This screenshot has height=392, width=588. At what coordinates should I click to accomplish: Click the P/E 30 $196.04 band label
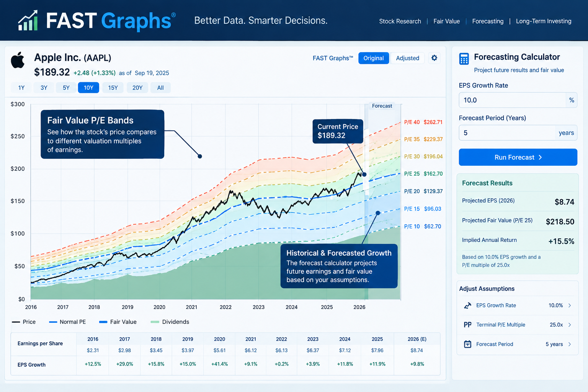pyautogui.click(x=423, y=157)
